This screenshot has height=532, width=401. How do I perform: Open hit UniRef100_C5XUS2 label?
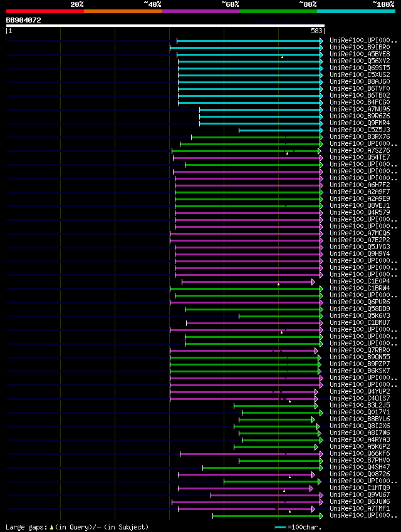[x=360, y=74]
